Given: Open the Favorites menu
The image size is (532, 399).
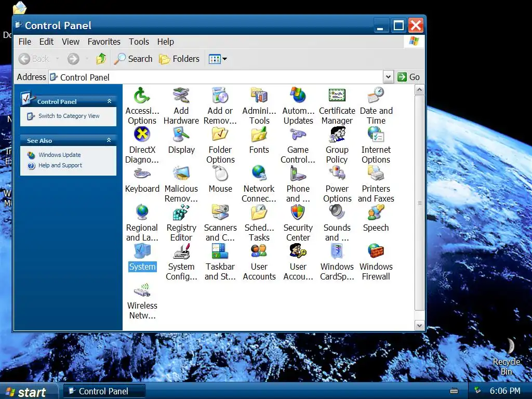Looking at the screenshot, I should [x=104, y=42].
